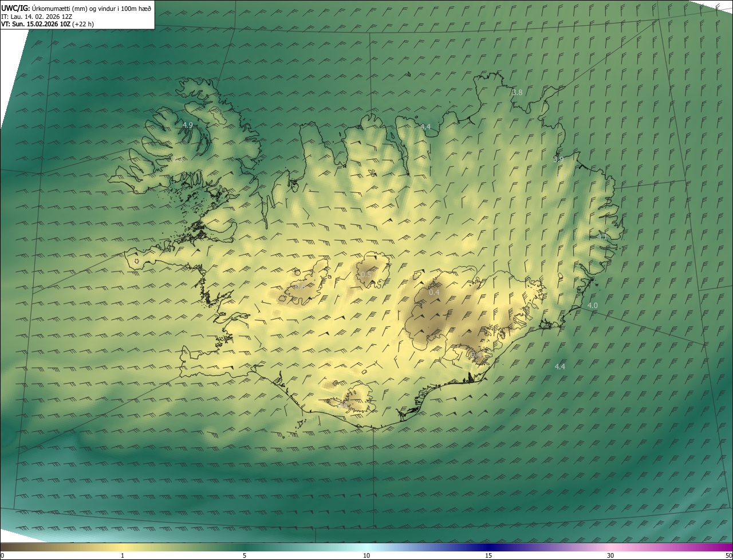This screenshot has height=560, width=733.
Task: Select the valid time 'VT: Sun. 15.02.2026 10Z'
Action: pos(36,24)
